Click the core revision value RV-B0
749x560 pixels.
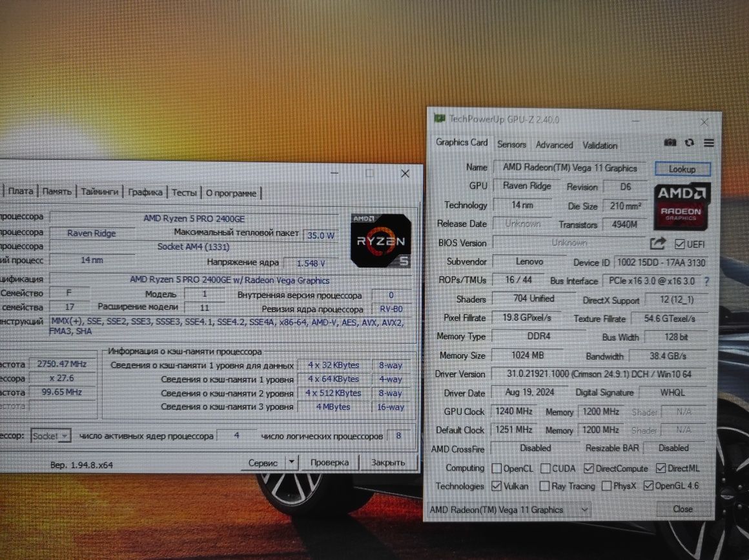pyautogui.click(x=391, y=309)
